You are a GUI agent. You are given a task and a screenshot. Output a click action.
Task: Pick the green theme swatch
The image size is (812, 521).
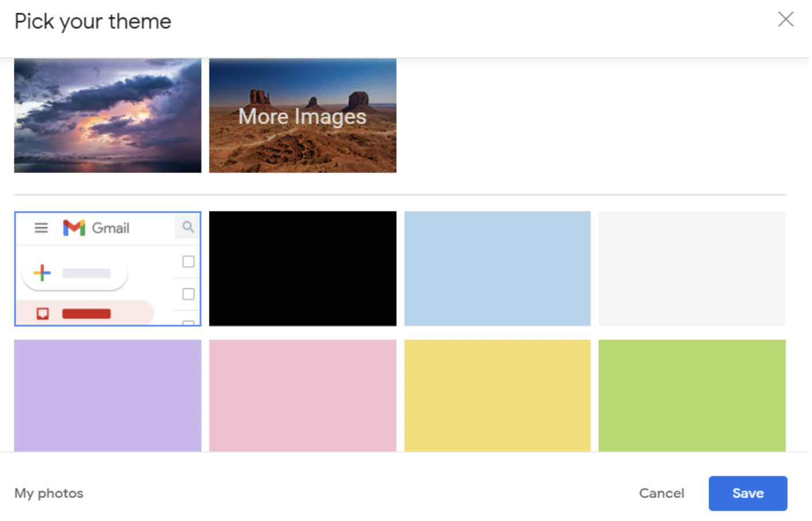point(692,395)
